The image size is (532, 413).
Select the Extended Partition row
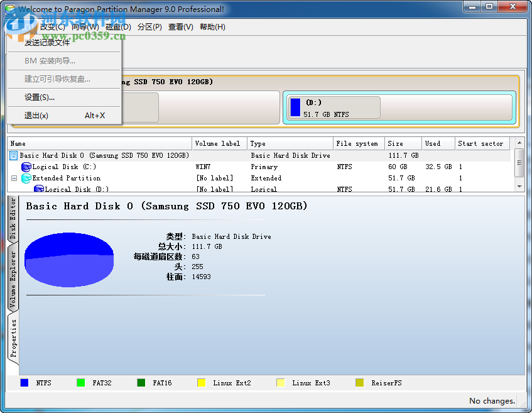coord(259,178)
